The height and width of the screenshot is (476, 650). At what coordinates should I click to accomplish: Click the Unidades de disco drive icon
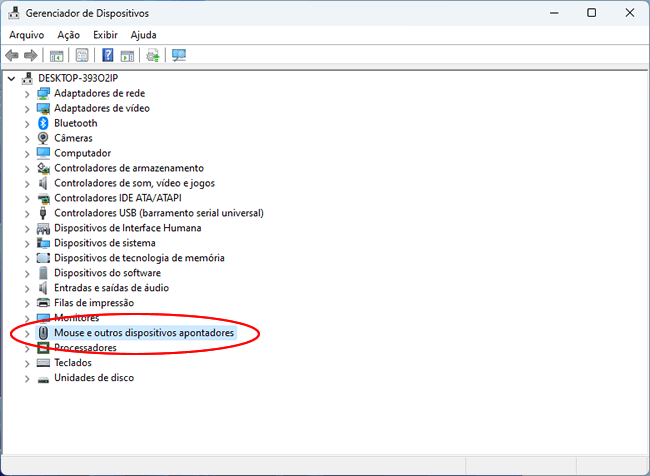coord(43,379)
